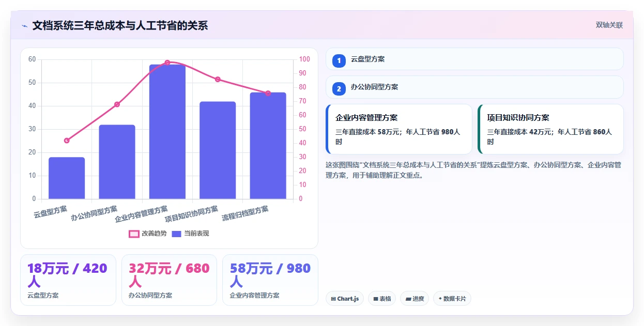Open the 云盘型方案 list row
The image size is (644, 326).
(474, 59)
